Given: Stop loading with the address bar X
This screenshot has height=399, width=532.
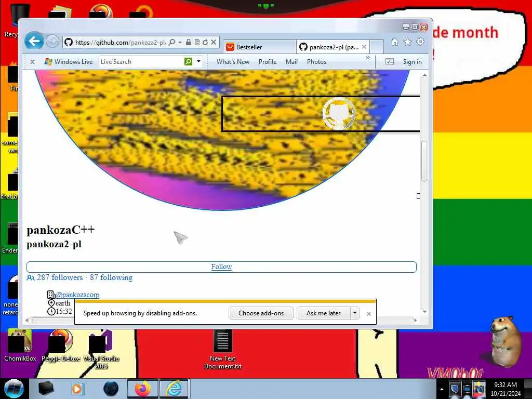Looking at the screenshot, I should (x=214, y=42).
